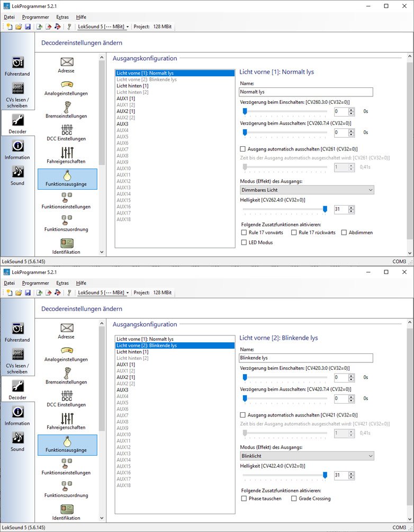The height and width of the screenshot is (532, 414).
Task: Select Funktionsausgänge in Blinkende lys window
Action: 67,445
